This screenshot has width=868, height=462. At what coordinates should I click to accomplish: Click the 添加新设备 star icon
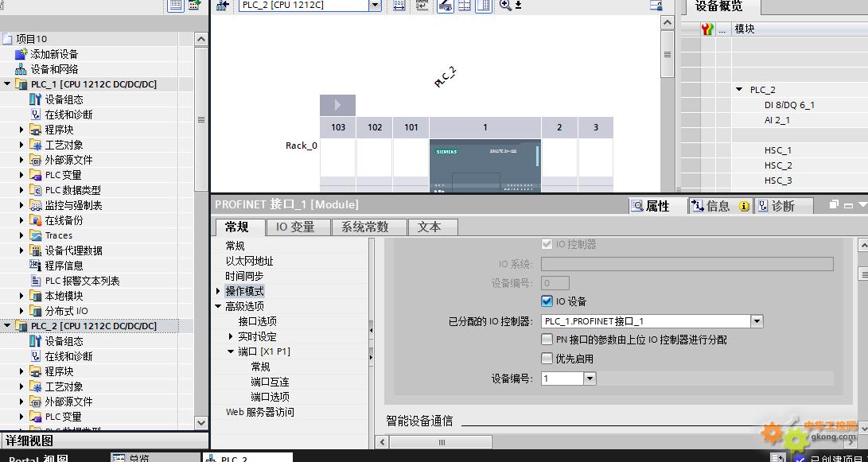coord(21,54)
